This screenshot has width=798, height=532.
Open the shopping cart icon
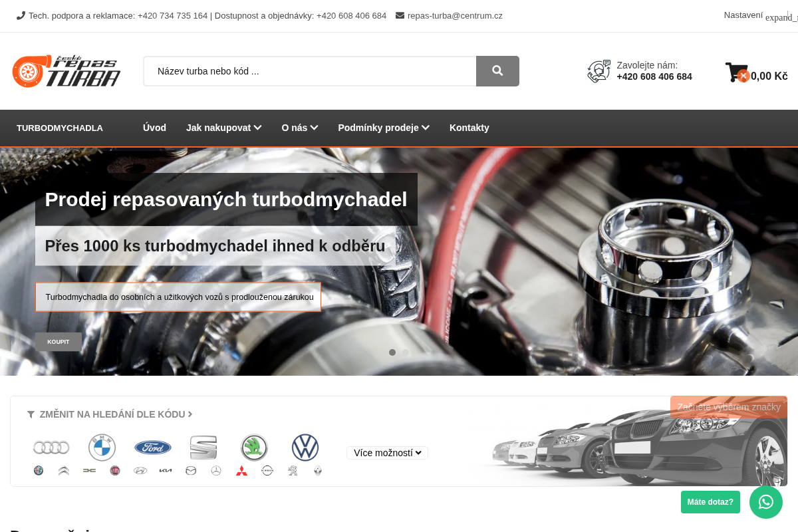tap(737, 72)
